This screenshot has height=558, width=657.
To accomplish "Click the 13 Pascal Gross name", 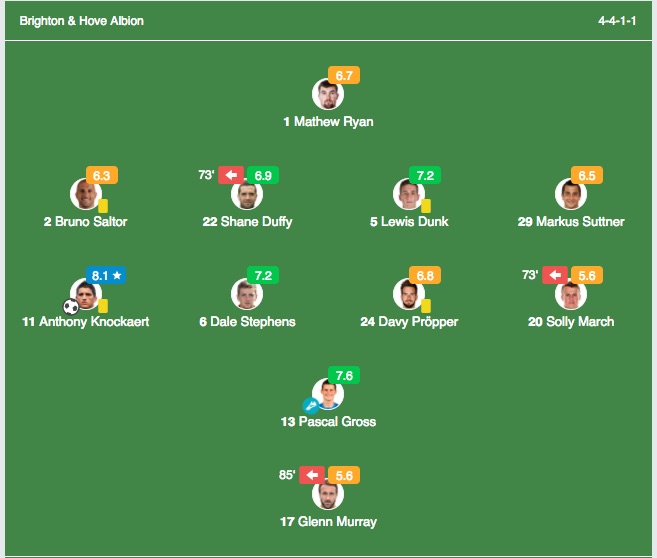I will [x=328, y=421].
